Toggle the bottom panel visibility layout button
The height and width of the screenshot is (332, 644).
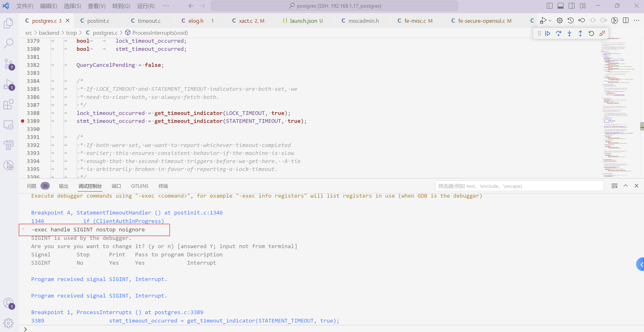point(560,6)
